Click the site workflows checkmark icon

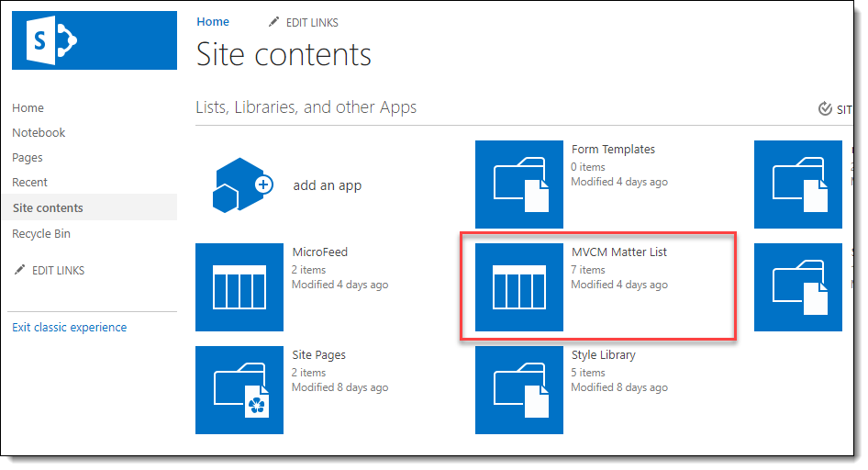(x=825, y=108)
